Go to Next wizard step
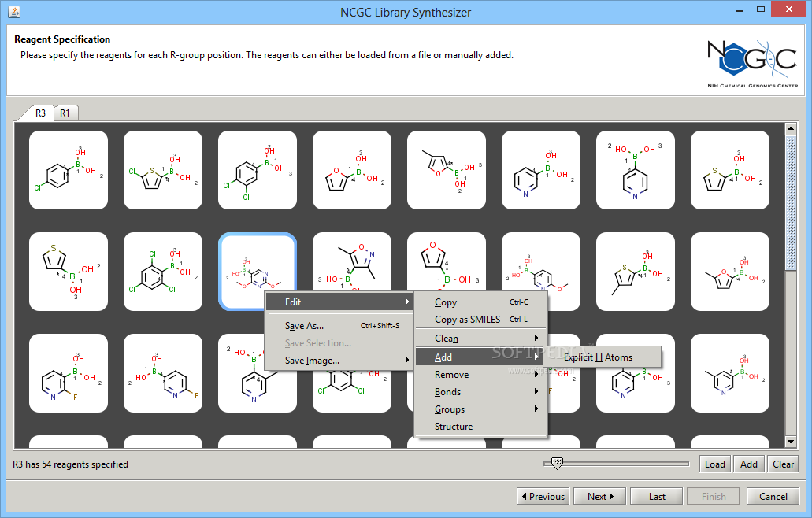The width and height of the screenshot is (812, 518). point(599,496)
